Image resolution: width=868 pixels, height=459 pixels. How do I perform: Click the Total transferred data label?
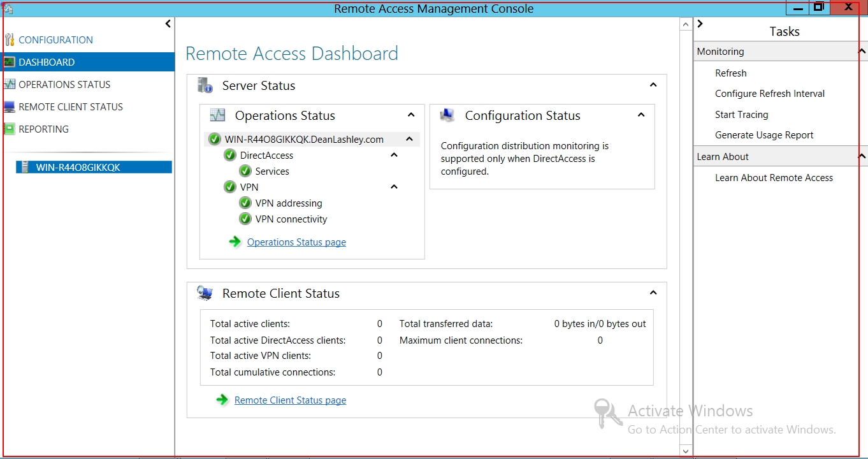446,324
